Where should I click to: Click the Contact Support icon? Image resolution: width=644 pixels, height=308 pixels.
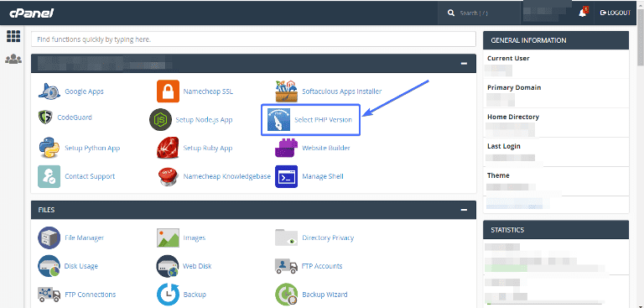[49, 176]
